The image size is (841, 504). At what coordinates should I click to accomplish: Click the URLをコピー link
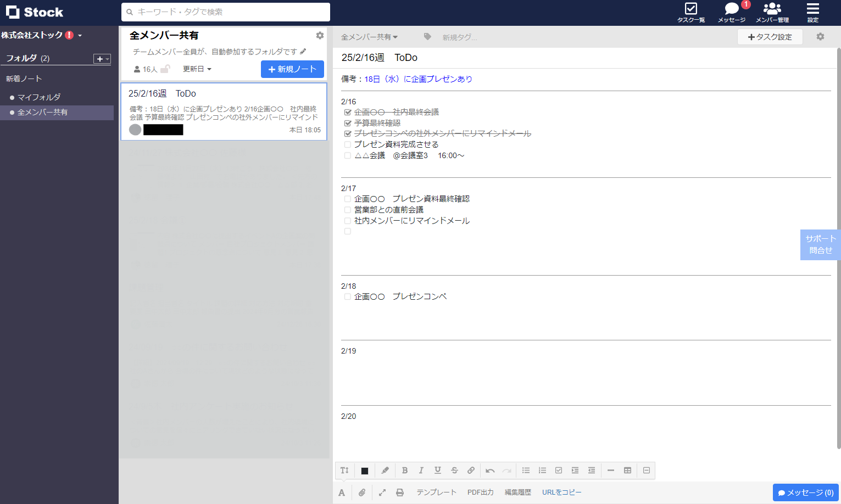coord(561,492)
